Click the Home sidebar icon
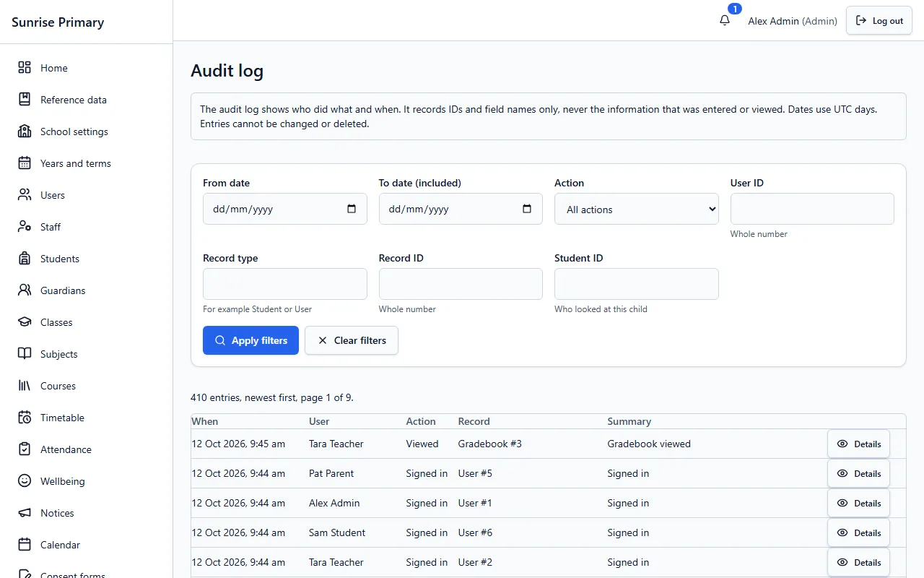The image size is (924, 578). point(25,67)
